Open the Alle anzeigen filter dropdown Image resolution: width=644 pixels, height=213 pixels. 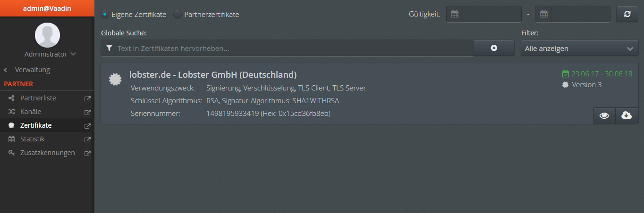pyautogui.click(x=580, y=48)
